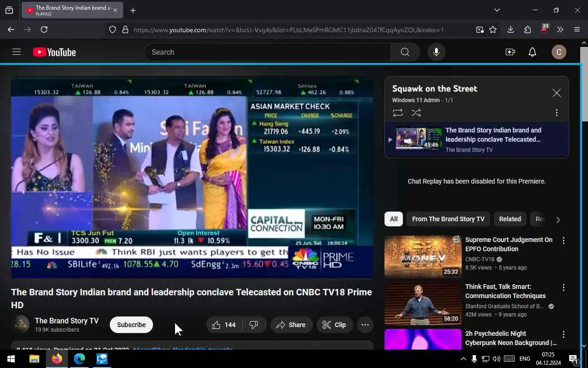Image resolution: width=588 pixels, height=368 pixels.
Task: Select the Related filter chip
Action: click(x=510, y=219)
